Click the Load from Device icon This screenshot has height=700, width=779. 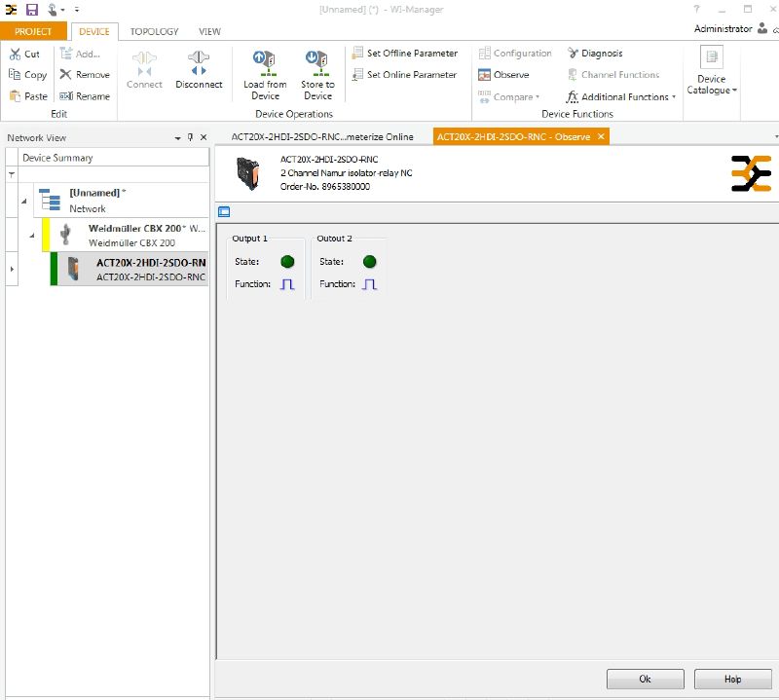265,63
